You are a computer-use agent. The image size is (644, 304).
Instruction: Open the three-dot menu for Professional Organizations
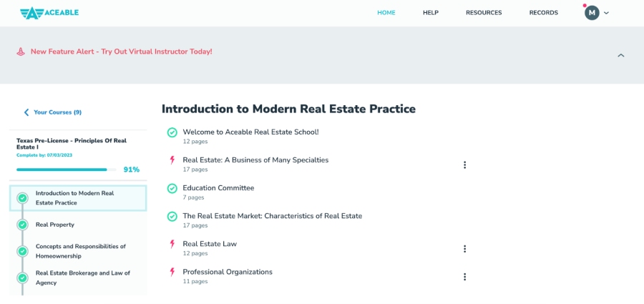[x=464, y=277]
